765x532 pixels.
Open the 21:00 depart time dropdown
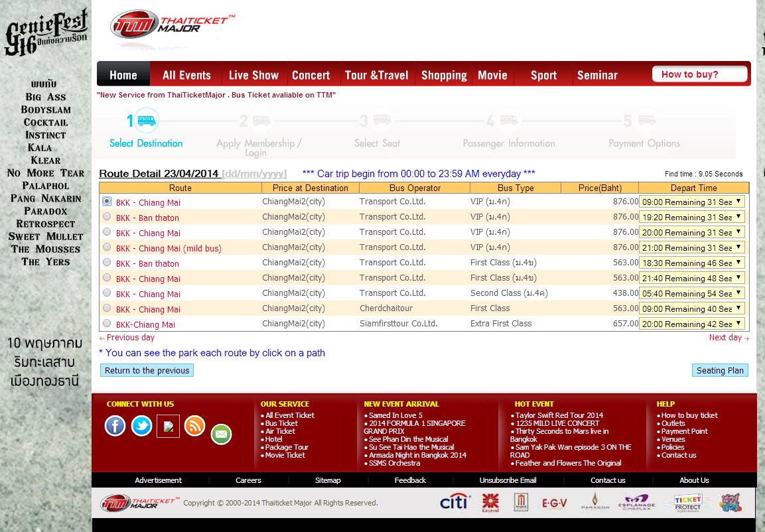[692, 247]
